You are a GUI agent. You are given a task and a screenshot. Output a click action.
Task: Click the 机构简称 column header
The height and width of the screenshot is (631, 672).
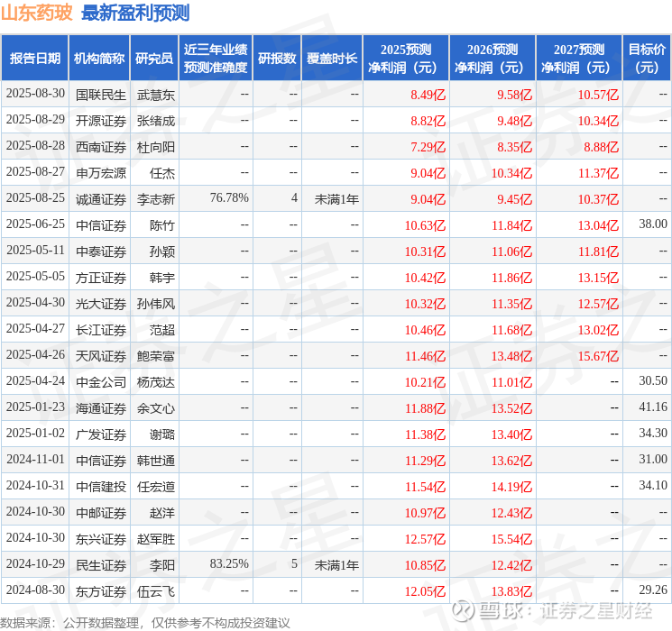(x=99, y=59)
